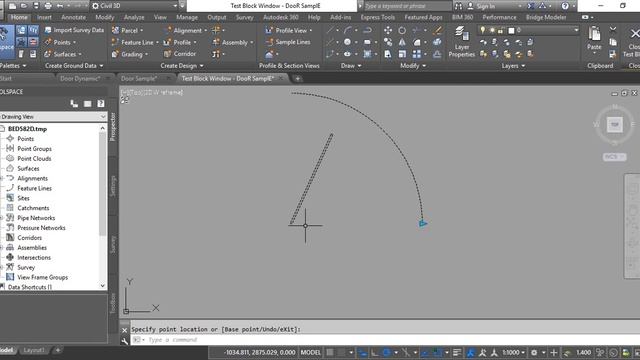Click the Parcel tool icon
This screenshot has width=640, height=360.
[116, 30]
